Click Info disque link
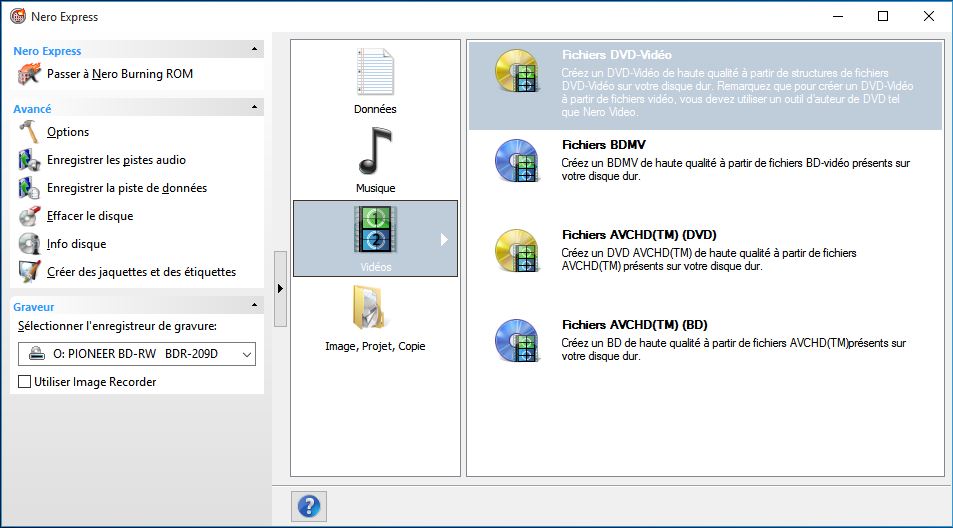 point(77,244)
